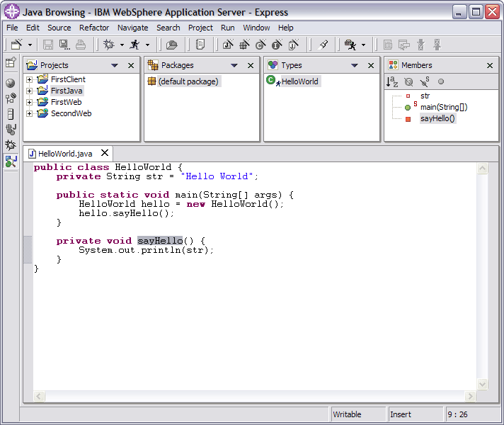Click the Open Type toolbar icon
504x425 pixels.
(x=171, y=45)
